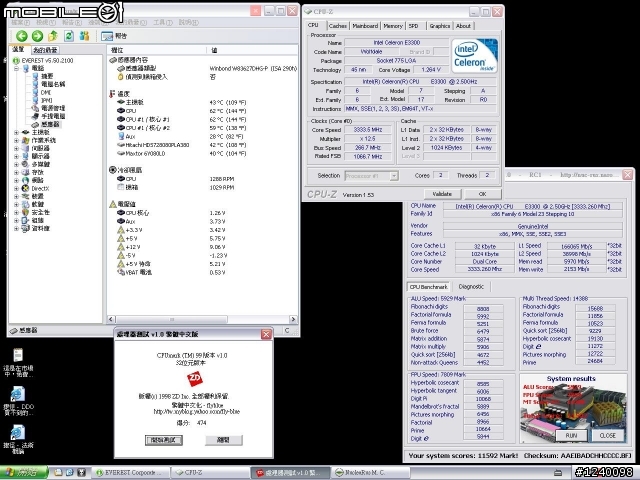Expand the Motherboard (主機板) tree node
This screenshot has height=480, width=640.
click(x=16, y=133)
